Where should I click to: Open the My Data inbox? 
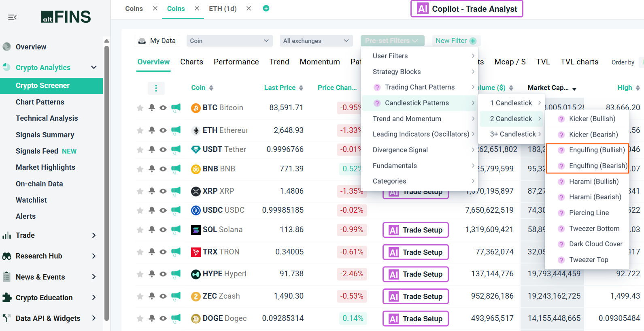click(x=157, y=41)
